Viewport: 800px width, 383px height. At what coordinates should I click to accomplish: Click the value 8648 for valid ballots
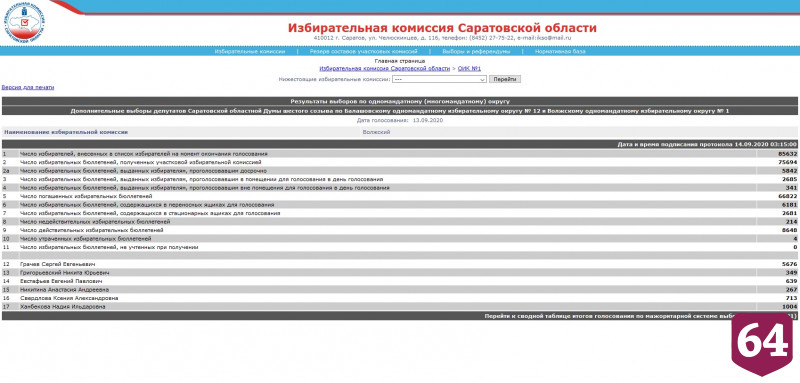pos(789,230)
